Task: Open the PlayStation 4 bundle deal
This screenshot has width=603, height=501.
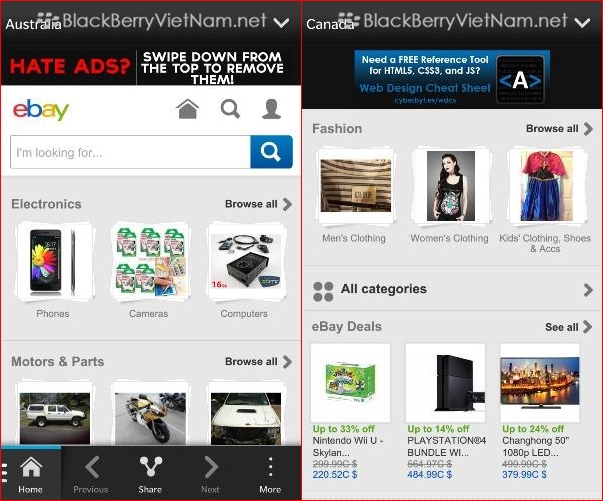Action: coord(446,412)
